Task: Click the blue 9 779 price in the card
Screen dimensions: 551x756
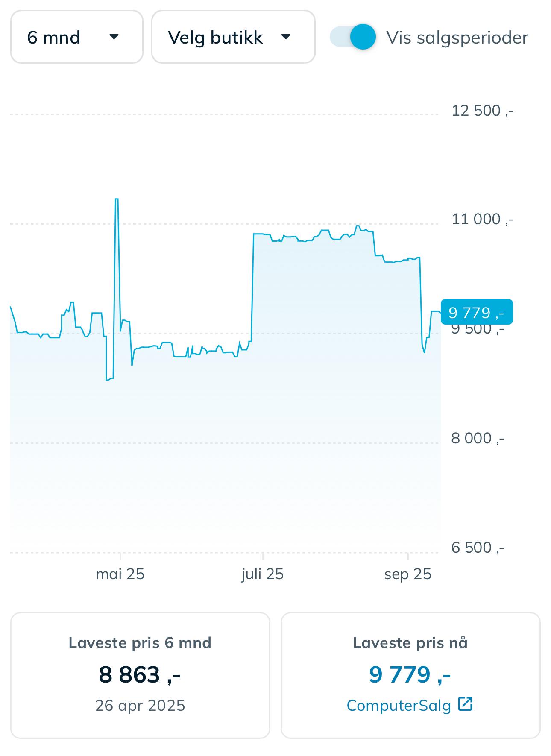Action: pos(410,674)
